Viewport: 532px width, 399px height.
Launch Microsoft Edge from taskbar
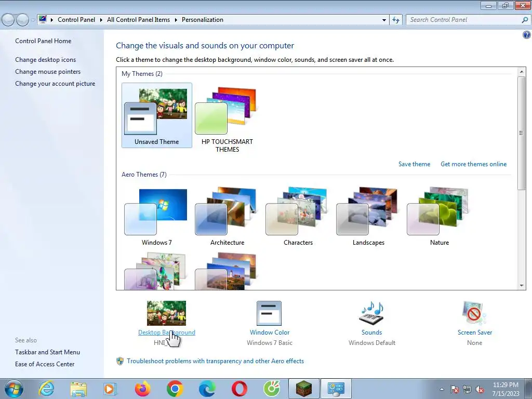[207, 389]
